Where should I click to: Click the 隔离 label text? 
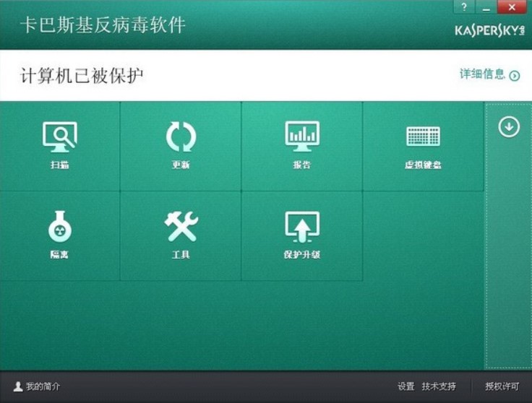pyautogui.click(x=60, y=255)
